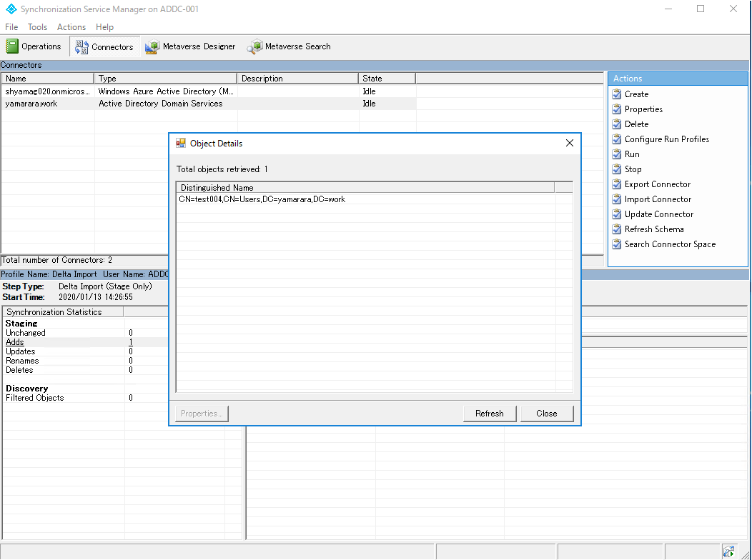752x560 pixels.
Task: Open the Actions menu
Action: (x=71, y=26)
